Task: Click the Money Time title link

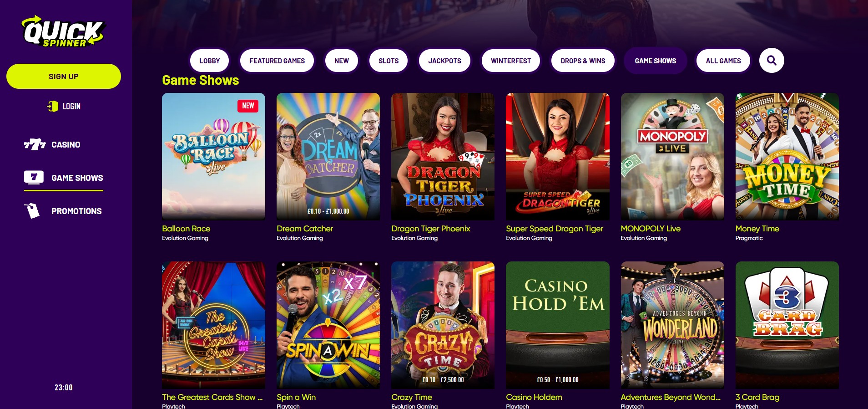Action: pyautogui.click(x=757, y=229)
